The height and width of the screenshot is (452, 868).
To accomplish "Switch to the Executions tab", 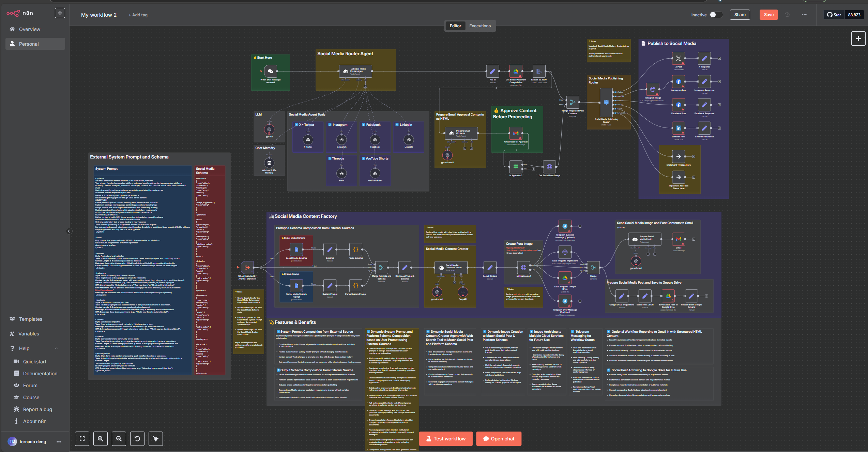I will pos(480,26).
